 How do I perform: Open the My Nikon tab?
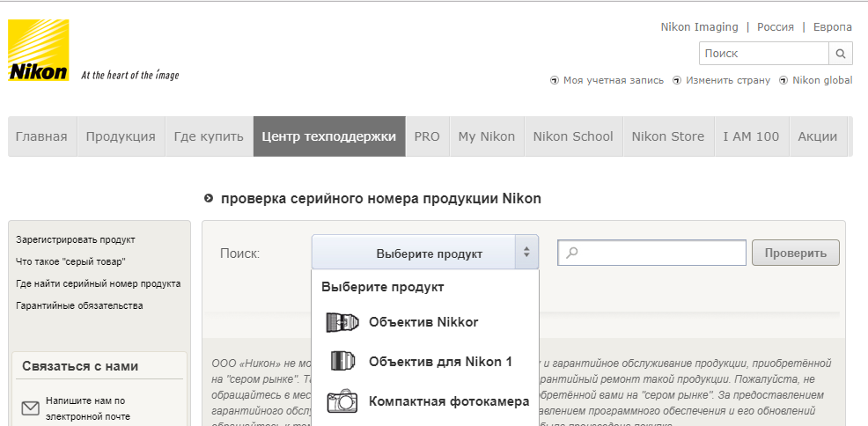(487, 136)
